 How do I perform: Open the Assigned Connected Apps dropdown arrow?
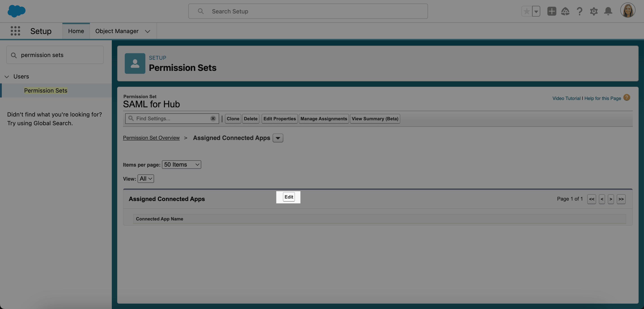[x=278, y=138]
